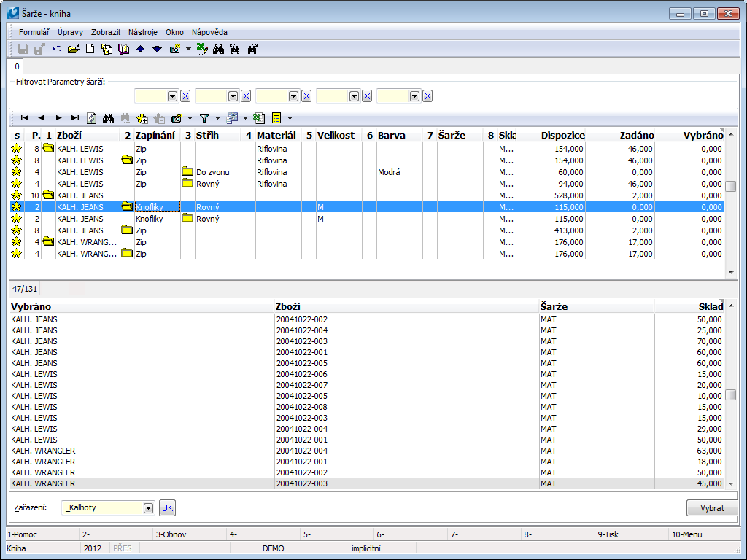This screenshot has width=747, height=560.
Task: Expand the Zařazení combo box
Action: (149, 508)
